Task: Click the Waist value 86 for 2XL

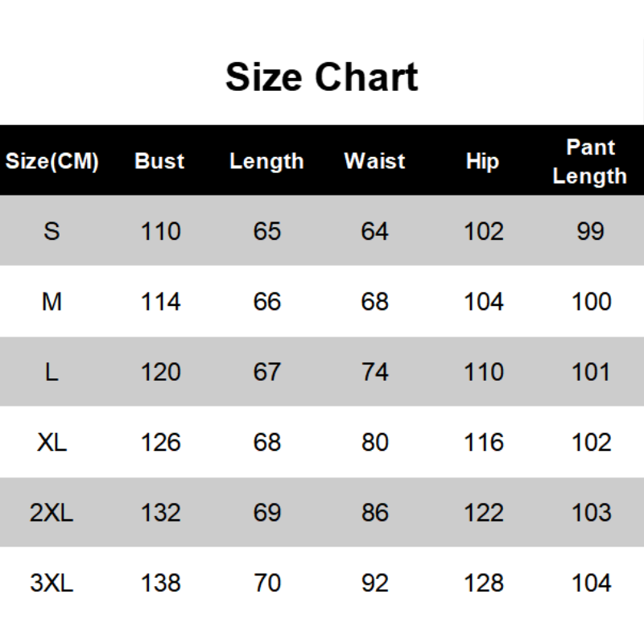Action: point(375,512)
